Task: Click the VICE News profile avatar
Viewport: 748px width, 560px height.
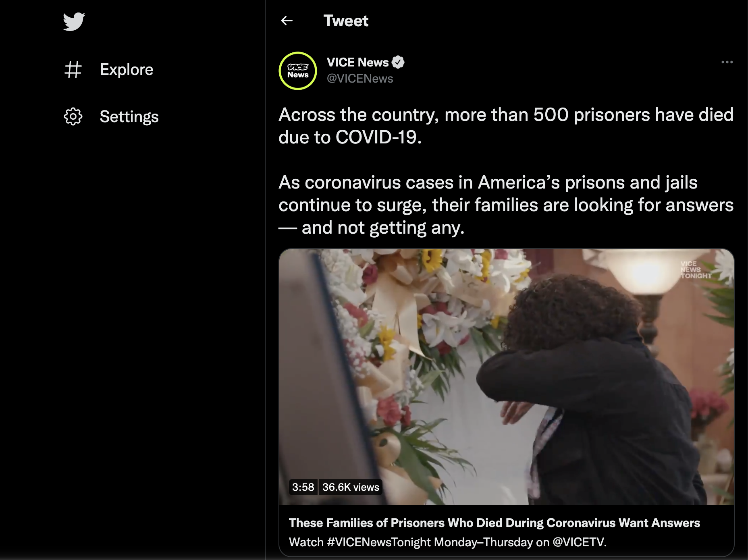Action: (x=298, y=71)
